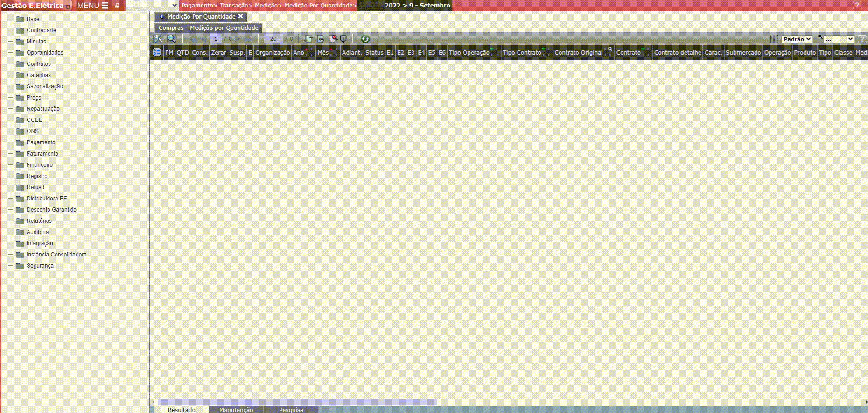868x413 pixels.
Task: Click the document with red magnifier icon
Action: (x=333, y=39)
